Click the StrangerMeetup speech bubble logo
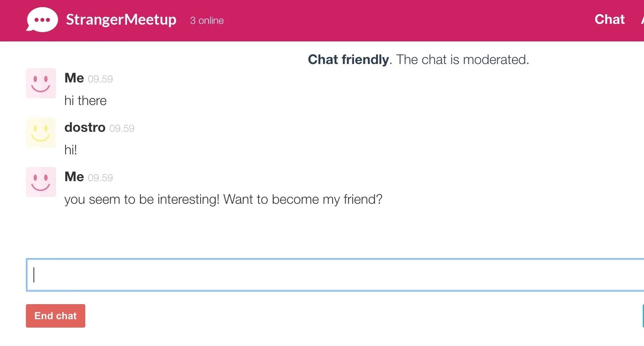Image resolution: width=644 pixels, height=346 pixels. pos(42,20)
